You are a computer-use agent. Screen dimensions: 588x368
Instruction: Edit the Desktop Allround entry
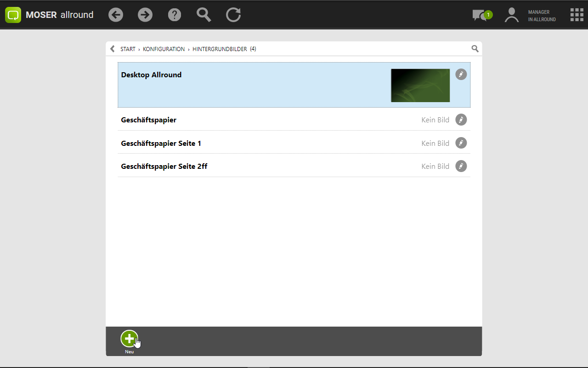(461, 75)
